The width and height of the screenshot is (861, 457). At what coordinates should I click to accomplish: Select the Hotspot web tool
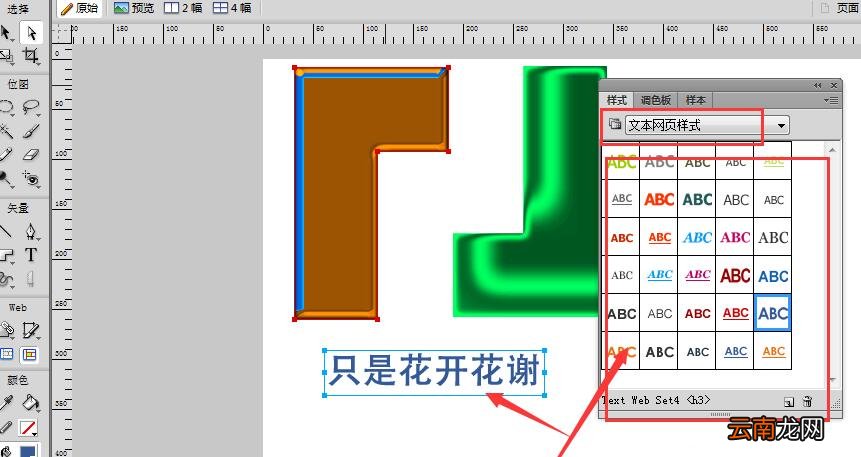tap(7, 330)
